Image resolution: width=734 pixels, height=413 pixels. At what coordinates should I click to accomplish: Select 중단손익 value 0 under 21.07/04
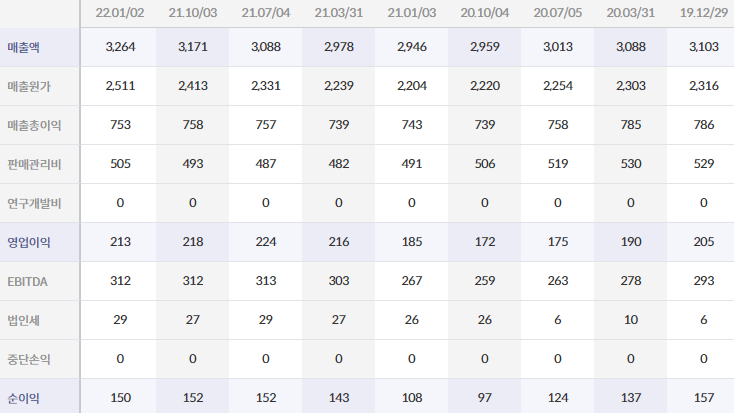click(266, 359)
